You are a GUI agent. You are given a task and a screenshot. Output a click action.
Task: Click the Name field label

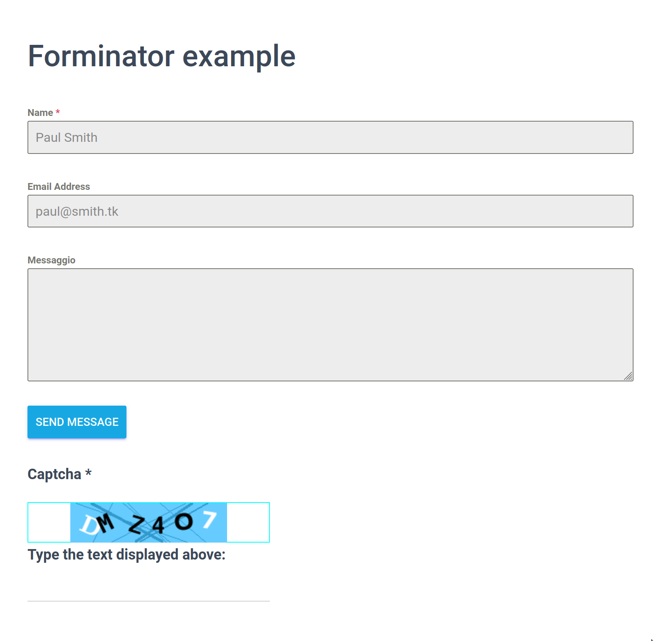(x=40, y=113)
